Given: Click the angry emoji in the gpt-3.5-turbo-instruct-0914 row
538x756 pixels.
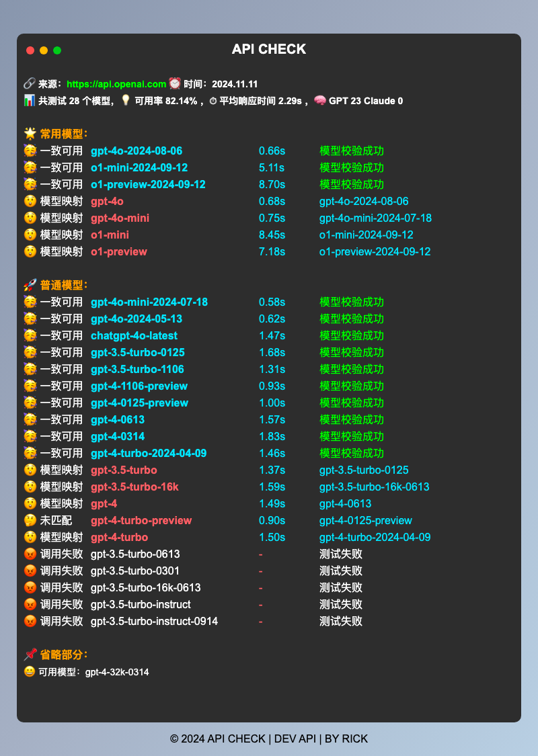Looking at the screenshot, I should click(30, 621).
